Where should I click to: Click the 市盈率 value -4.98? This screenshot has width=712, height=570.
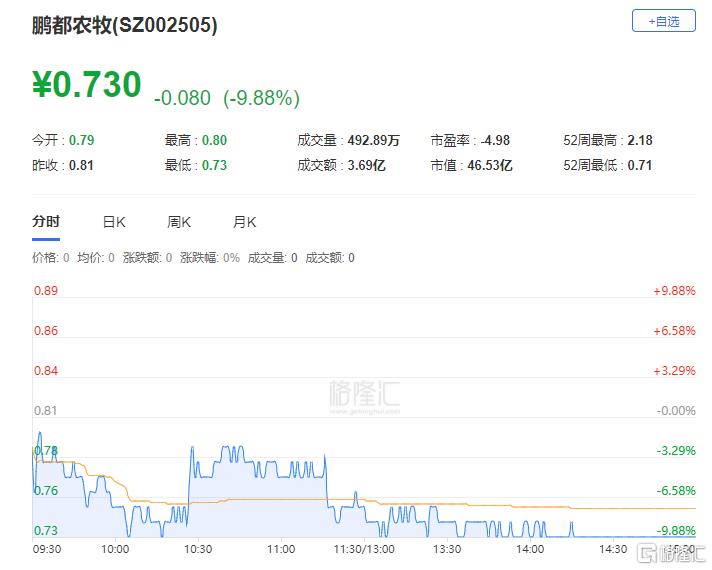pyautogui.click(x=495, y=140)
